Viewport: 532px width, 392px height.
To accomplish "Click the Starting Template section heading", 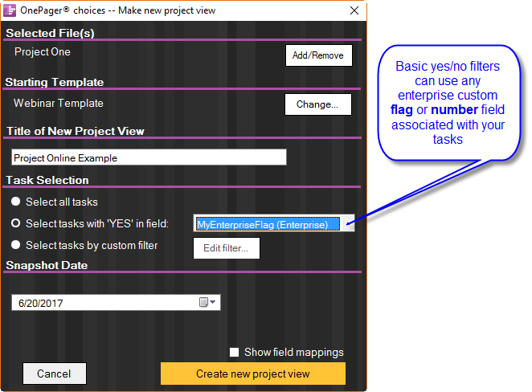I will 55,82.
